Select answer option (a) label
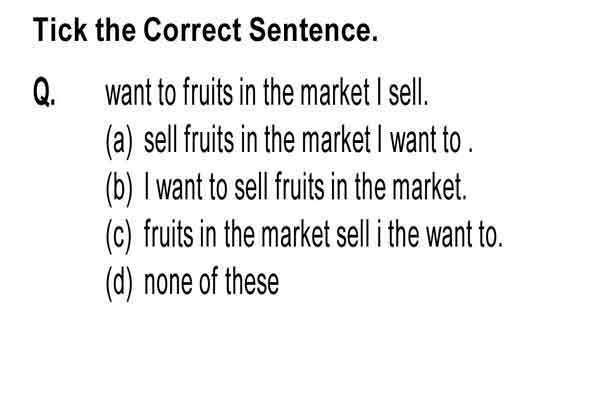600x400 pixels. point(119,141)
